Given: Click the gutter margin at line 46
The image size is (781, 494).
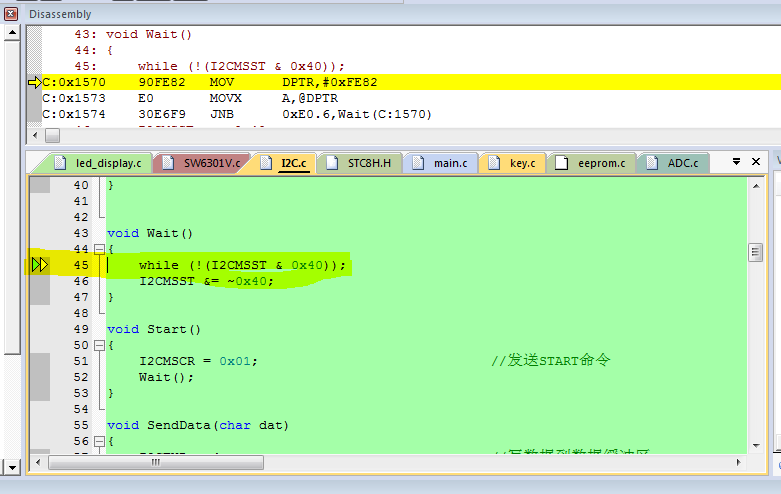Looking at the screenshot, I should coord(40,281).
